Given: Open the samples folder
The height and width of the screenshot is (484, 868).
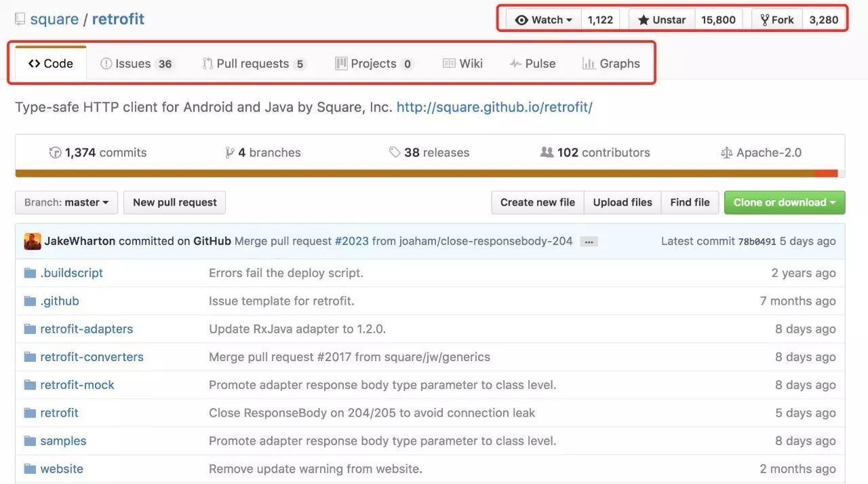Looking at the screenshot, I should [63, 441].
